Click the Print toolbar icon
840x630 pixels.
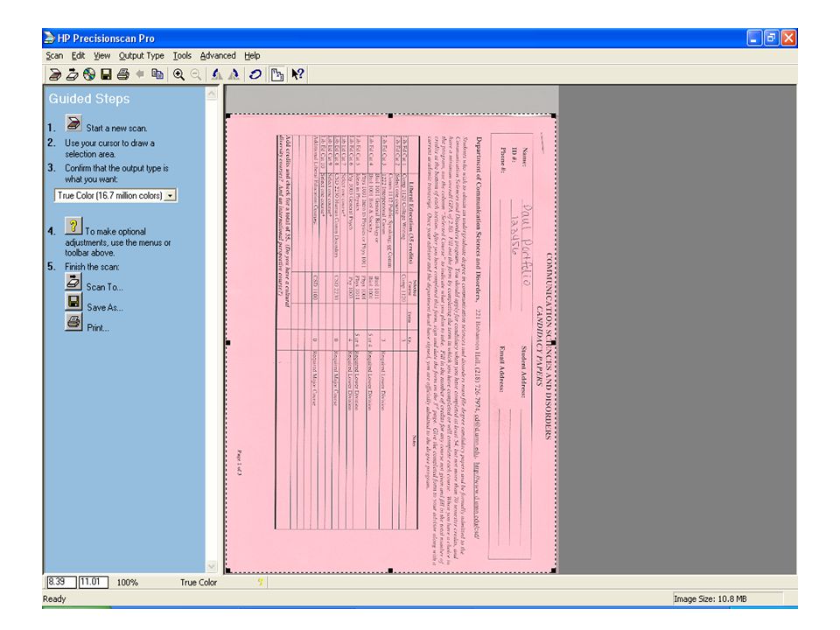[123, 74]
